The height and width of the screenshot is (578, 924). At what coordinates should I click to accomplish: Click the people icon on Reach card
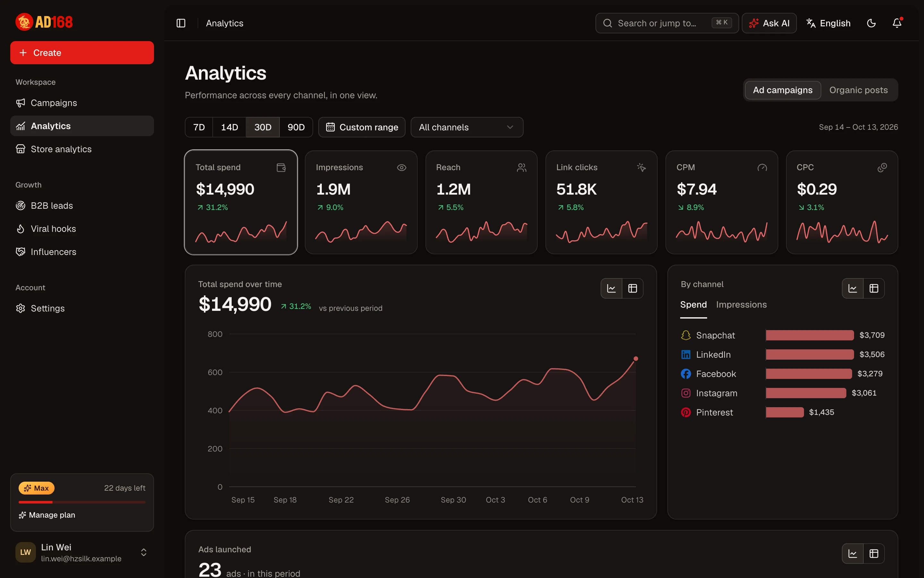coord(522,167)
